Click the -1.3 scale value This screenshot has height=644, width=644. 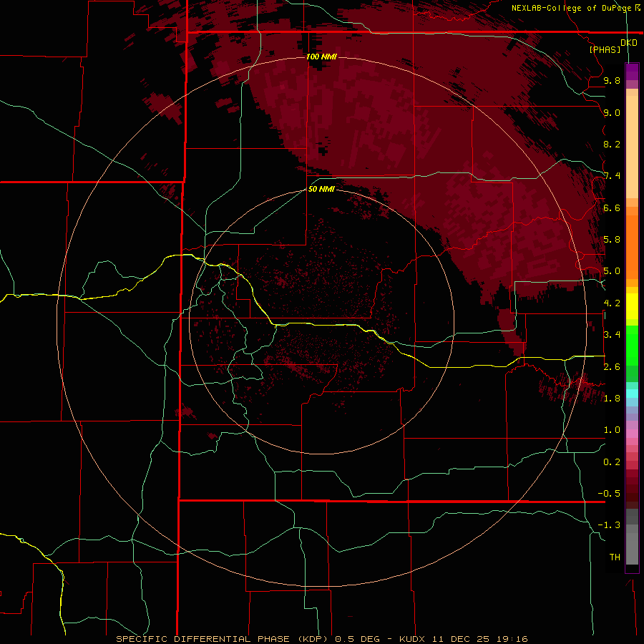[609, 525]
